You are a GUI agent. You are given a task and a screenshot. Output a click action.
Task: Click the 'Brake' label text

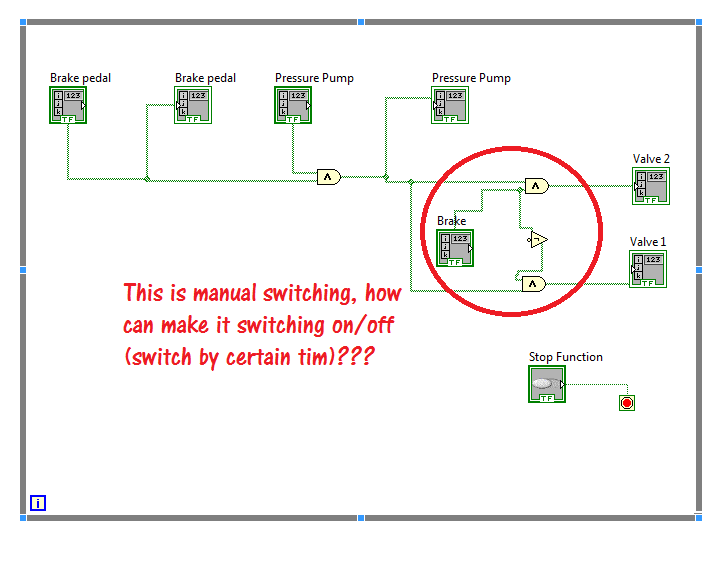point(452,221)
